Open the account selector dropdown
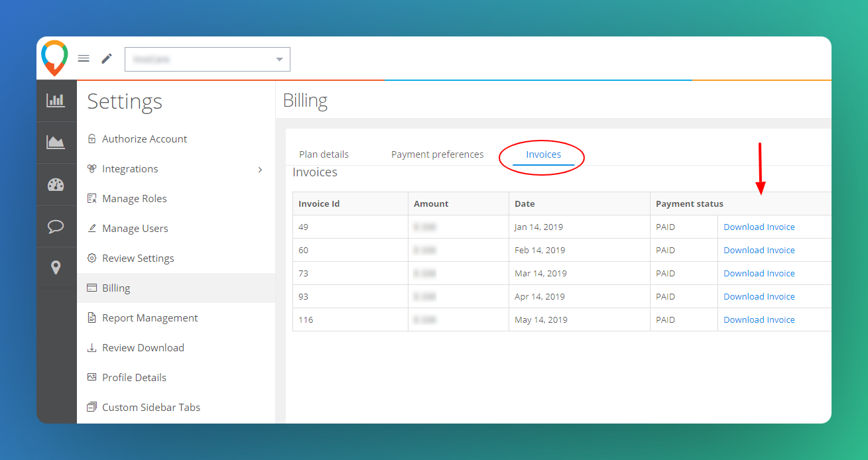The height and width of the screenshot is (460, 868). tap(208, 59)
